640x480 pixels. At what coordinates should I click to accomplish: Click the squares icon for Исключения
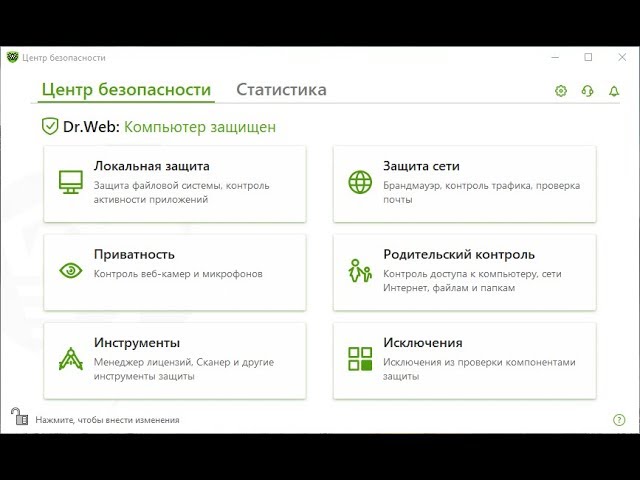tap(360, 359)
